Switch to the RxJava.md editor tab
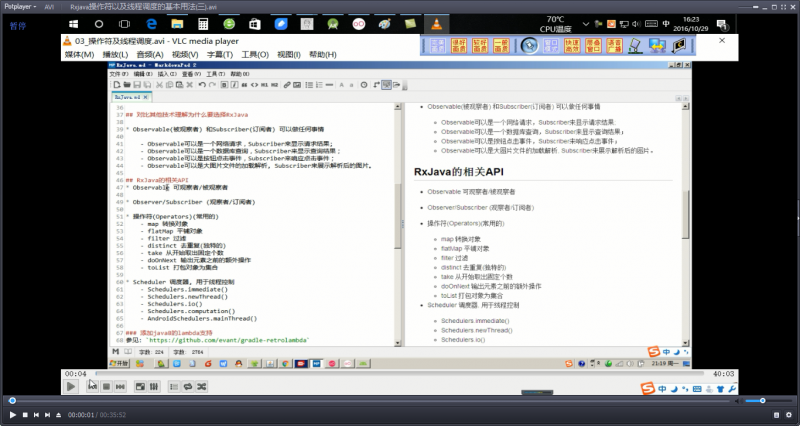 (131, 97)
